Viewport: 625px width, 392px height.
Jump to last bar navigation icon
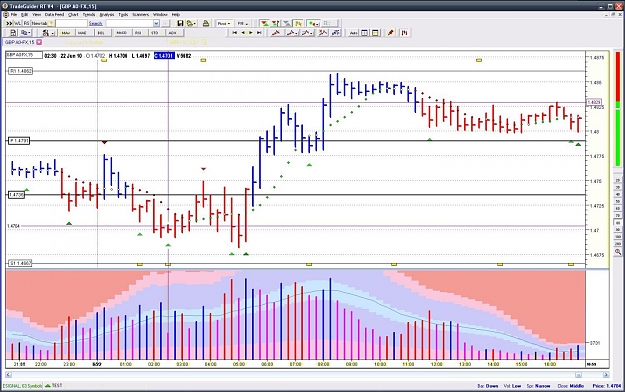pyautogui.click(x=259, y=33)
